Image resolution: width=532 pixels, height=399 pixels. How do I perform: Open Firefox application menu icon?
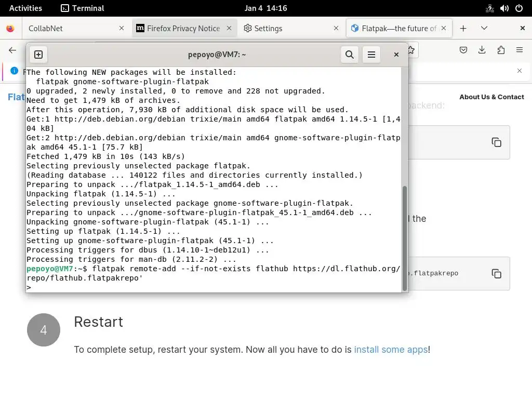[x=520, y=50]
